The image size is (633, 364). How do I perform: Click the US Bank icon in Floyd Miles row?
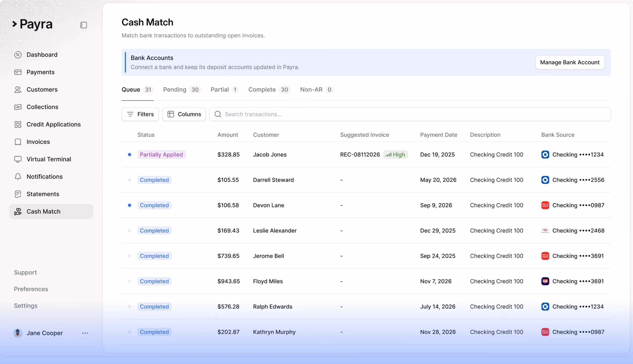[x=545, y=281]
